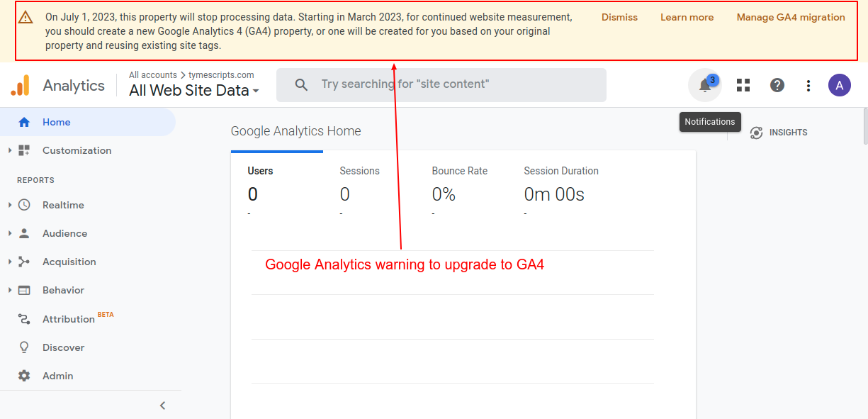868x419 pixels.
Task: Open the apps grid icon
Action: click(x=743, y=85)
